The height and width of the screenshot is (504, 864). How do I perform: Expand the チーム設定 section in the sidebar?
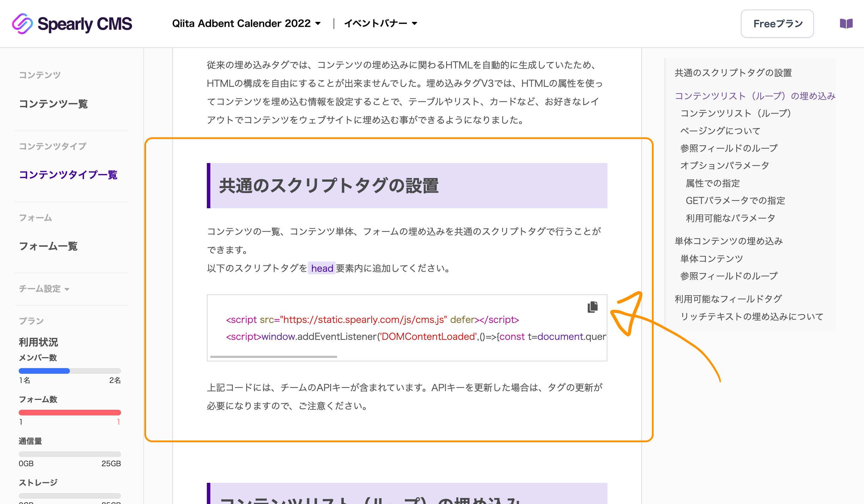click(x=43, y=289)
